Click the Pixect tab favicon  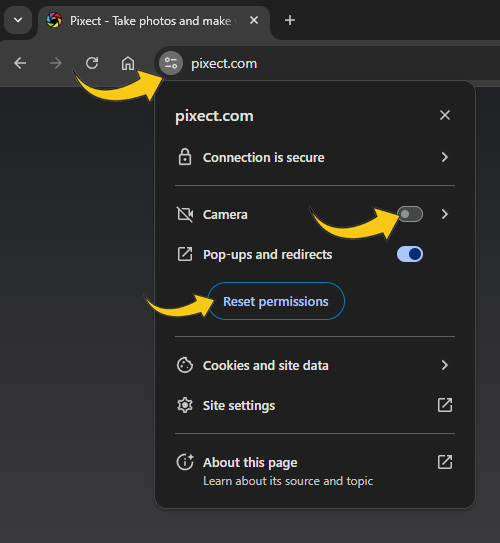coord(54,20)
